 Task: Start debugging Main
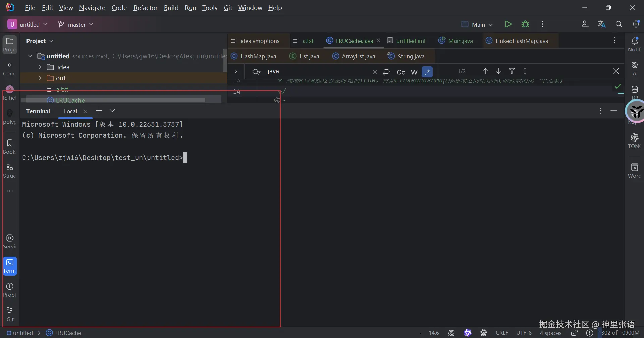coord(525,24)
